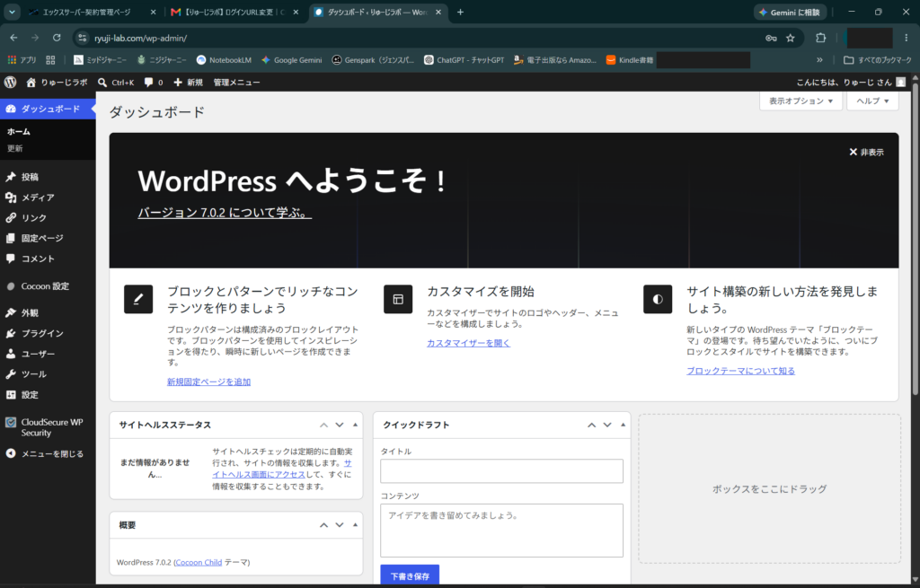The height and width of the screenshot is (588, 920).
Task: Select the ダッシュボード menu item
Action: (48, 109)
